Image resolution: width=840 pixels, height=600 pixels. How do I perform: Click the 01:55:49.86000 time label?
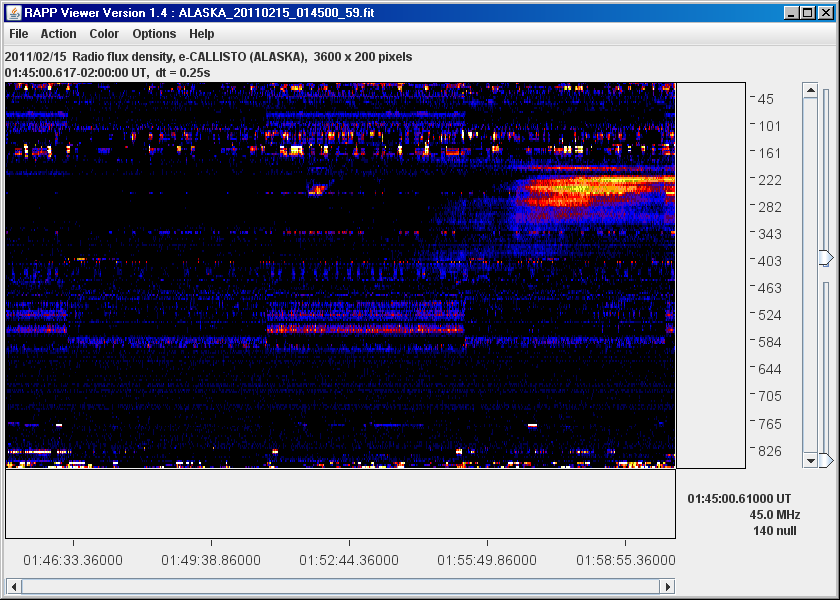(487, 560)
